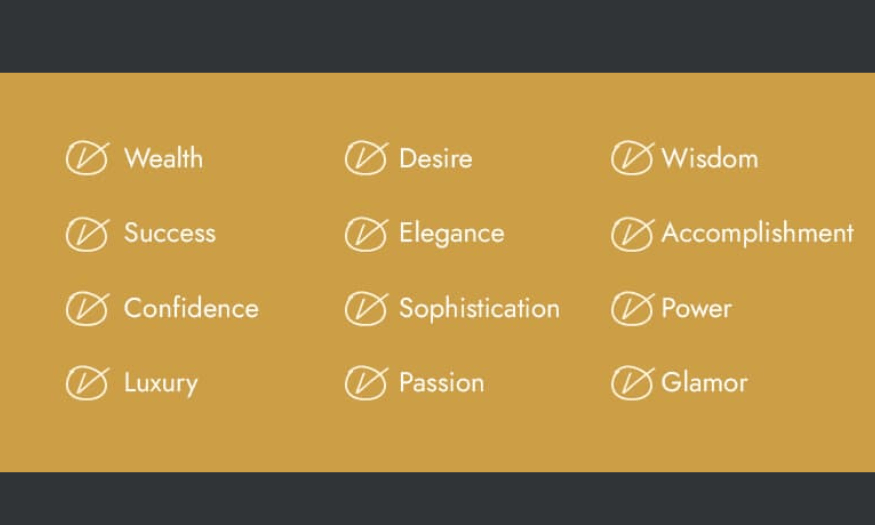Select the word Confidence

point(191,309)
